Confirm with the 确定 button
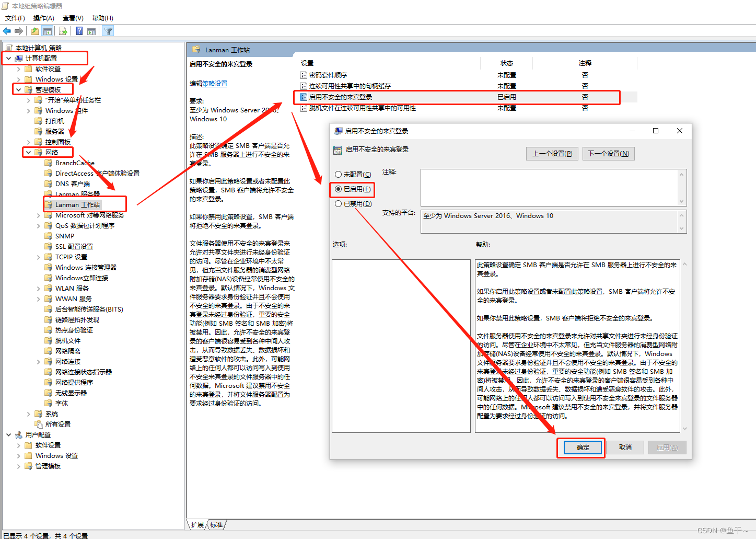This screenshot has height=539, width=756. [x=583, y=448]
